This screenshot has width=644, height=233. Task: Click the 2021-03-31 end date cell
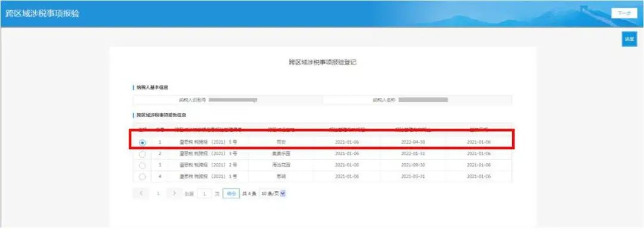[412, 177]
